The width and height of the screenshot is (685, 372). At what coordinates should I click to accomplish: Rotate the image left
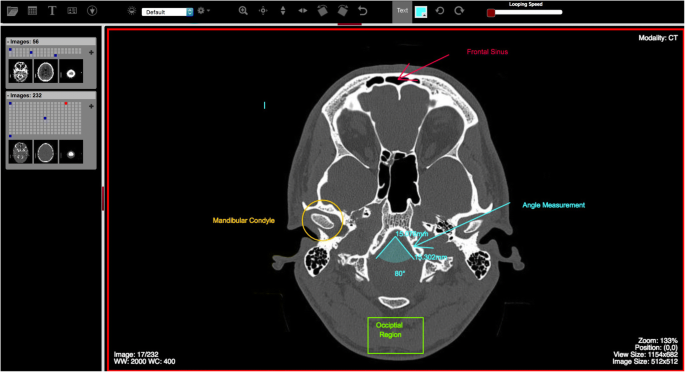[322, 11]
